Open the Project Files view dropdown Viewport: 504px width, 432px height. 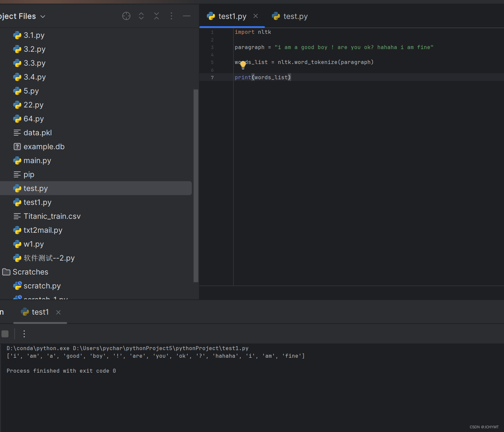click(42, 16)
